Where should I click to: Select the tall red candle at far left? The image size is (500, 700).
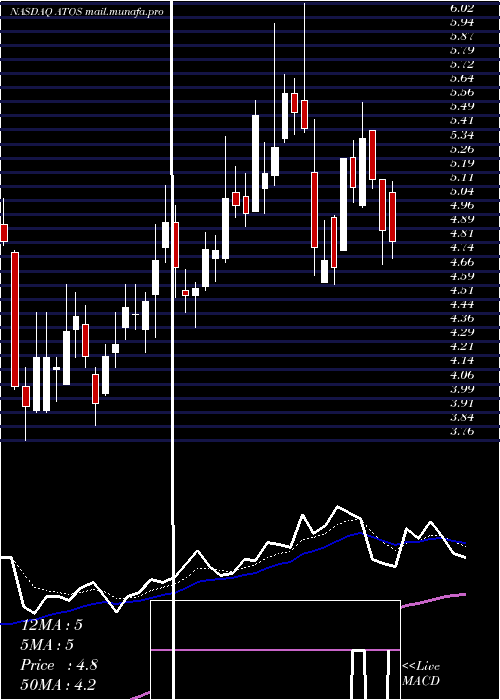(x=15, y=319)
